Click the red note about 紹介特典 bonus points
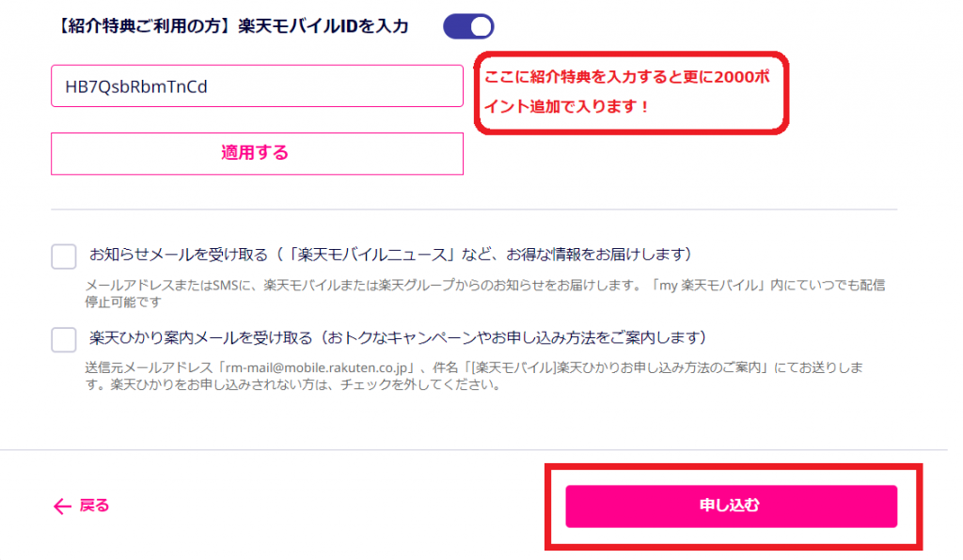 [631, 93]
